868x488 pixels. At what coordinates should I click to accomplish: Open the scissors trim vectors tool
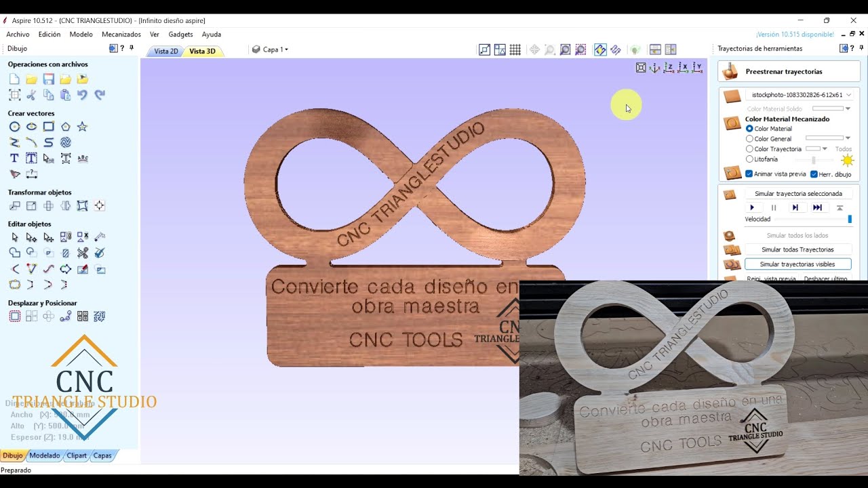coord(83,253)
